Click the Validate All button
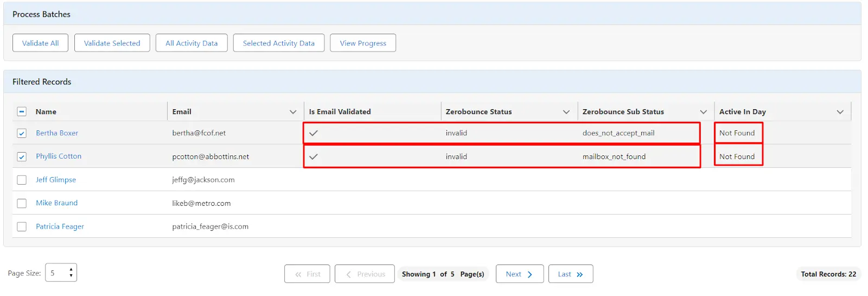The image size is (868, 296). (40, 43)
